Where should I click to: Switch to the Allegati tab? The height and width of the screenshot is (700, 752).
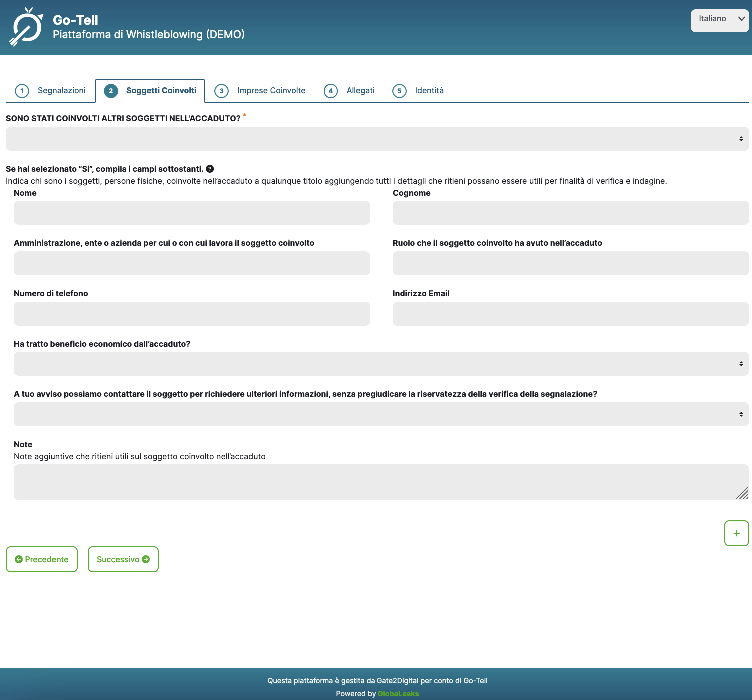(360, 91)
